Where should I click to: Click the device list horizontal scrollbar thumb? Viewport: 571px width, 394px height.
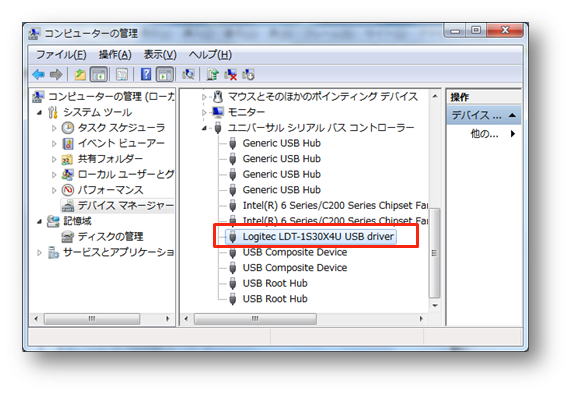255,319
